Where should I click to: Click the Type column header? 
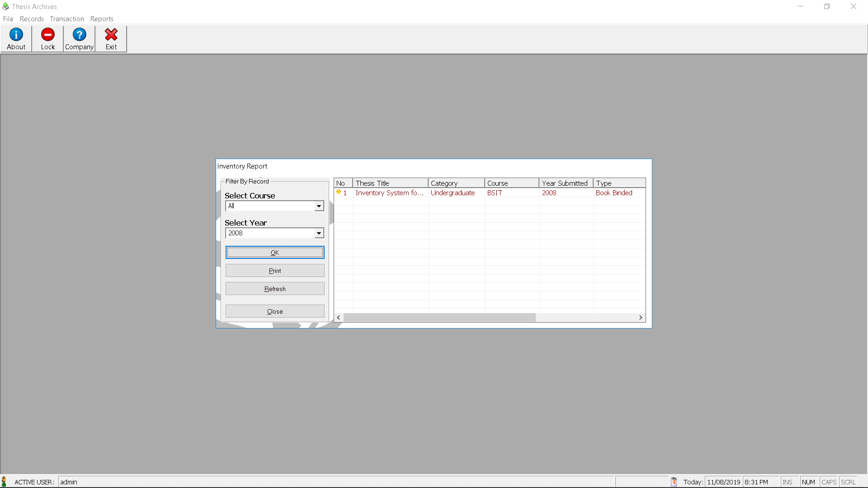click(x=619, y=183)
